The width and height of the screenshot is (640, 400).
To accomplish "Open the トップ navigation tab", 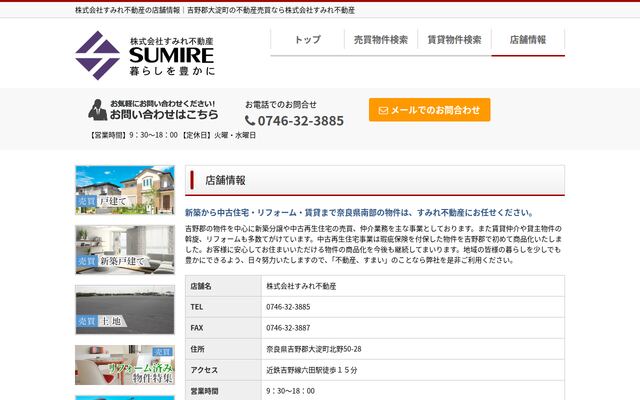I will (307, 40).
